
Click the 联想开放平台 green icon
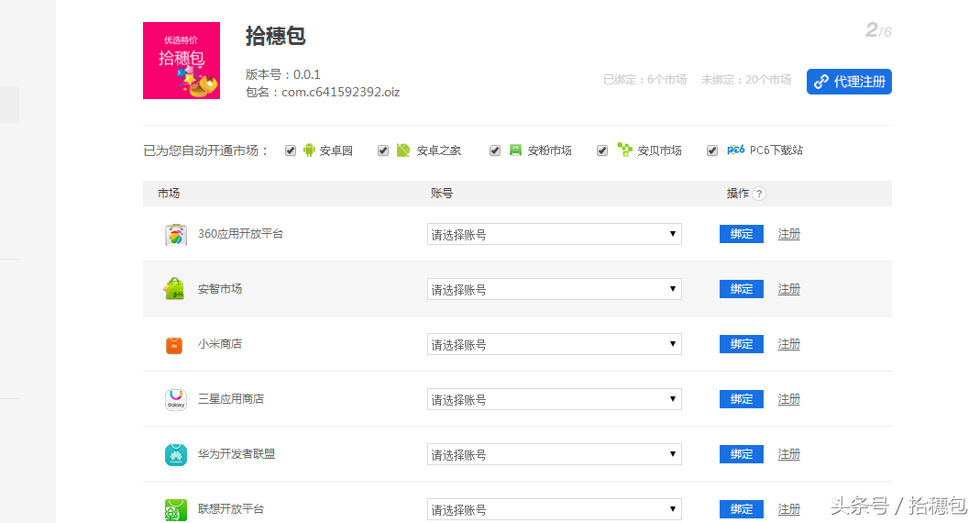point(175,509)
